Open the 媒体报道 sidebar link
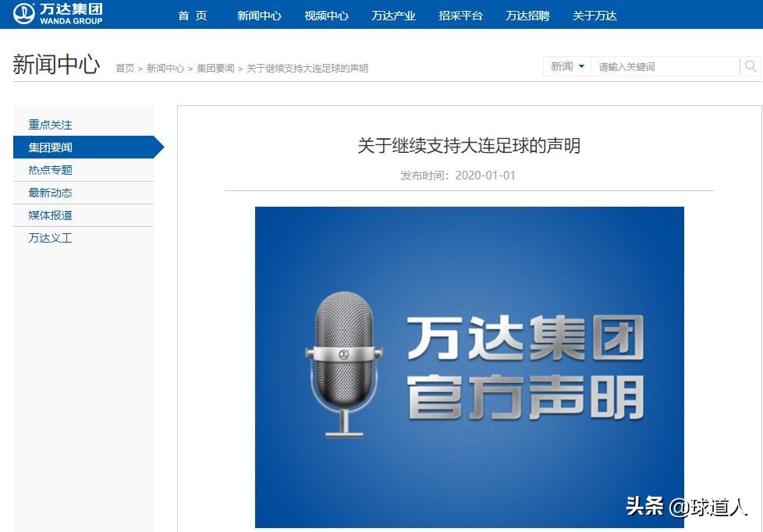Image resolution: width=763 pixels, height=532 pixels. pyautogui.click(x=49, y=215)
